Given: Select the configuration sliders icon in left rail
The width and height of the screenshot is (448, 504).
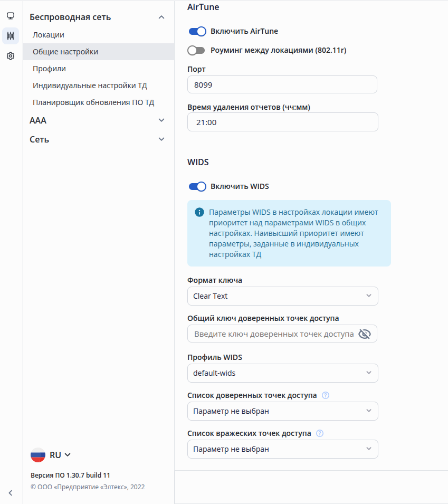Looking at the screenshot, I should point(11,36).
